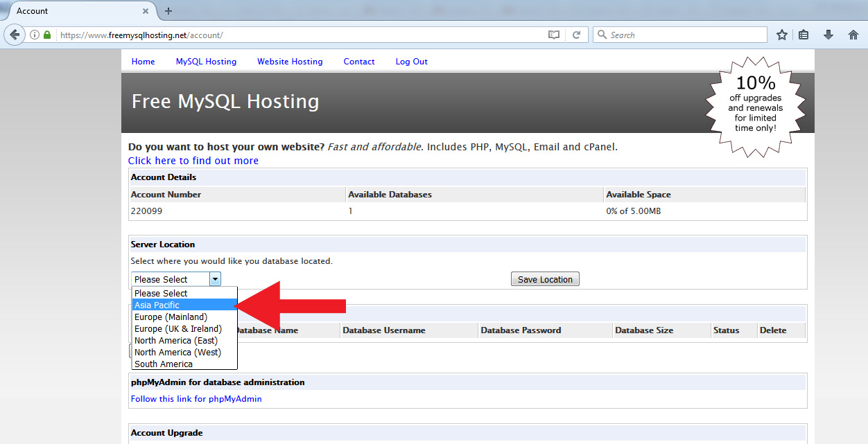Click the Server Location section heading
Screen dimensions: 868x444
coord(163,245)
